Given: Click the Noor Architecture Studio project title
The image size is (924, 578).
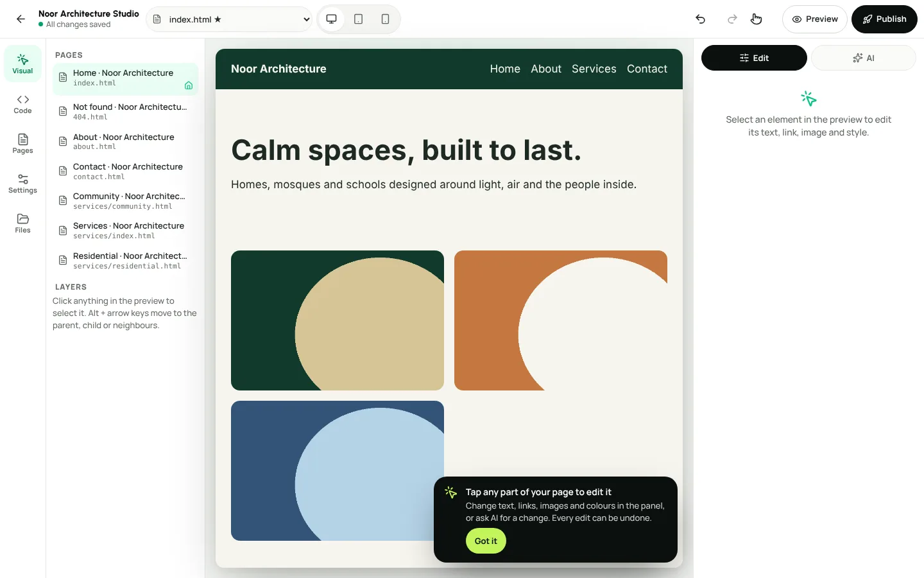Looking at the screenshot, I should click(x=89, y=13).
